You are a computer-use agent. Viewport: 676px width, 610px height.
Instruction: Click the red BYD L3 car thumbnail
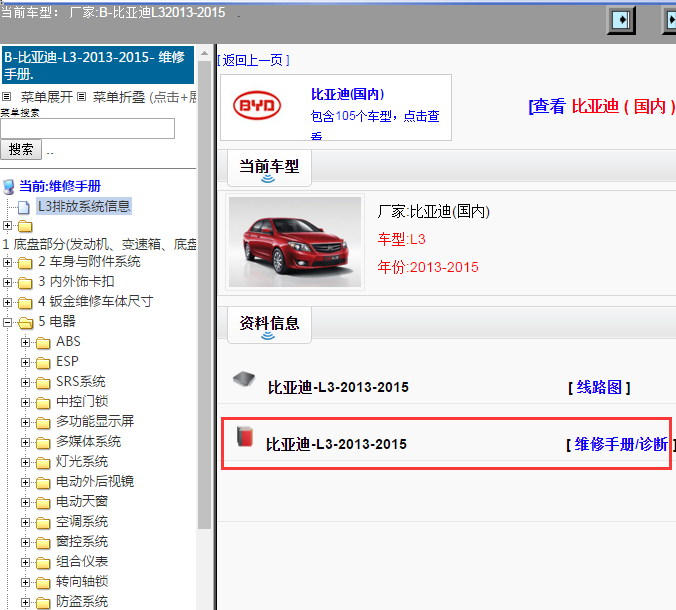tap(295, 242)
